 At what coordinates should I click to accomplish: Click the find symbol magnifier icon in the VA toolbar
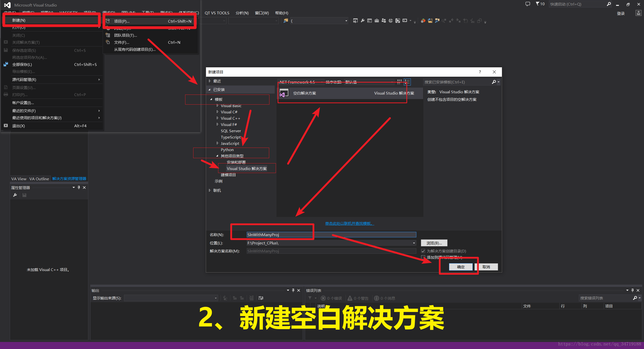pyautogui.click(x=437, y=21)
